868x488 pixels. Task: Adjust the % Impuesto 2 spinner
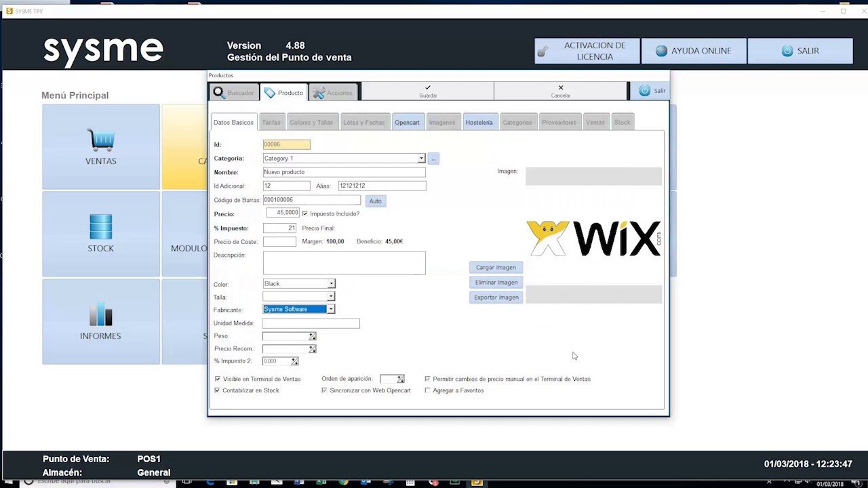294,361
